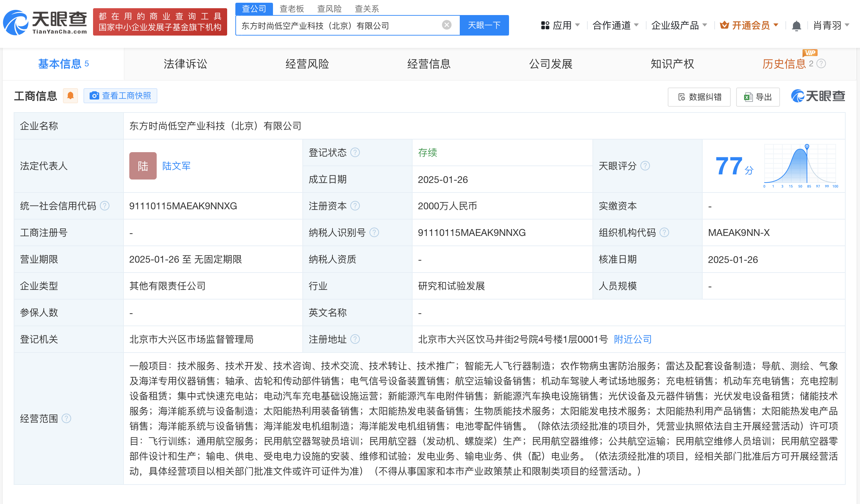The height and width of the screenshot is (504, 860).
Task: Switch to the 查老板 search tab
Action: 291,9
